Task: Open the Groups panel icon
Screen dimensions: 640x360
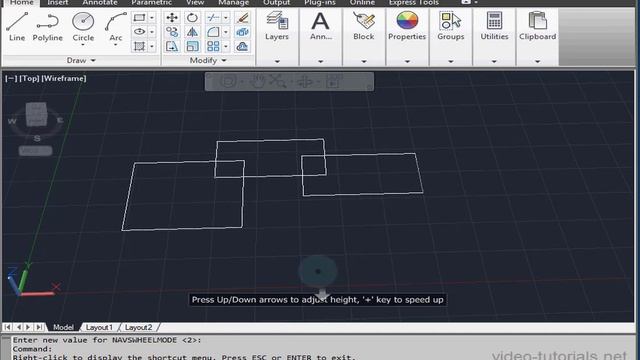Action: pyautogui.click(x=450, y=20)
